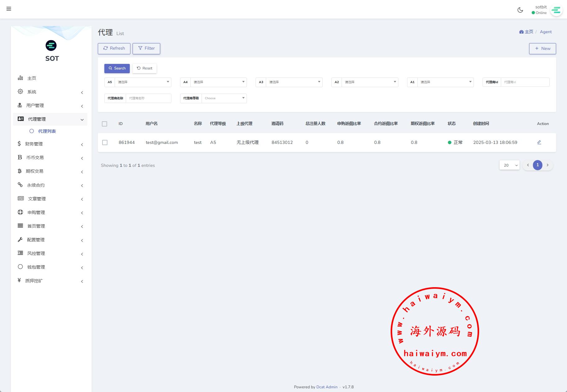
Task: Check the checkbox for row 861944
Action: point(105,143)
